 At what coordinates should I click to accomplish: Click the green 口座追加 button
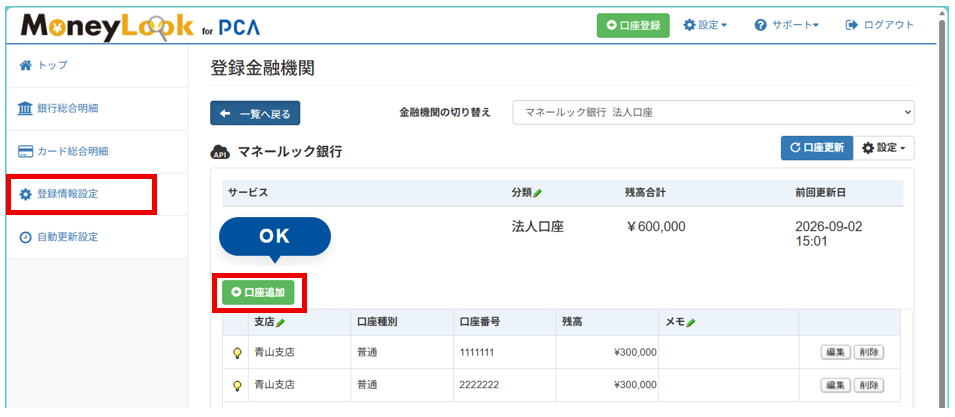pyautogui.click(x=258, y=292)
